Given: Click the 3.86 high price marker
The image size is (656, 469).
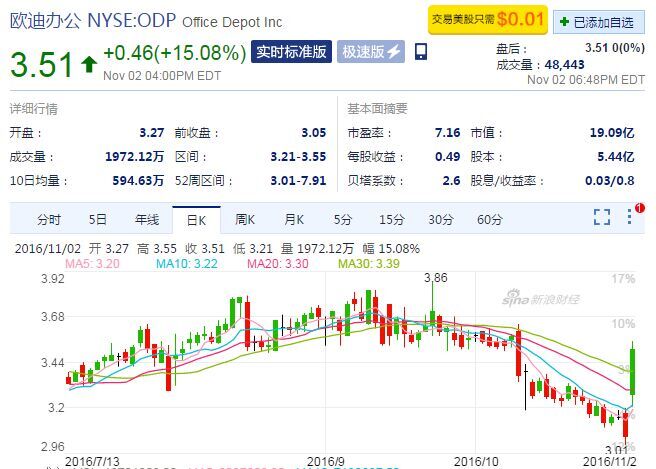Looking at the screenshot, I should pos(436,277).
